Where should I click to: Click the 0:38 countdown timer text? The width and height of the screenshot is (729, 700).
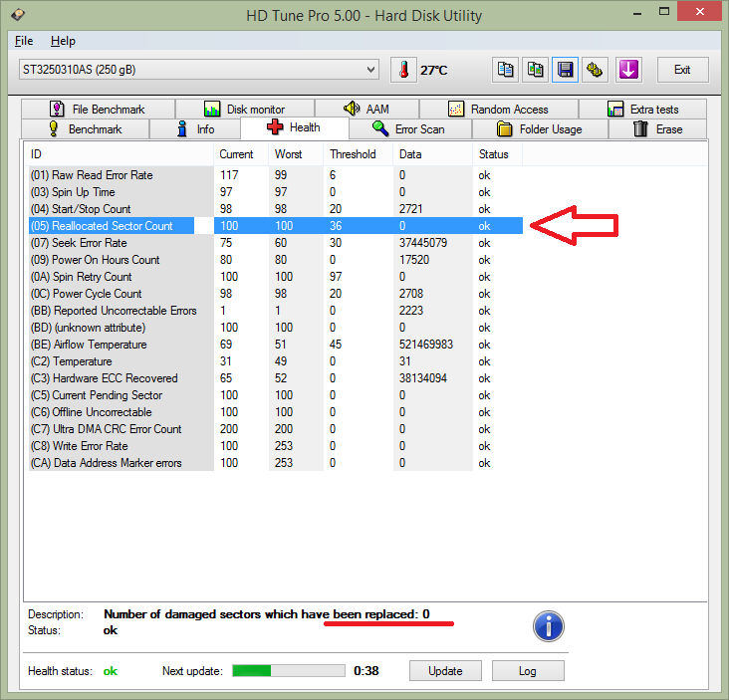point(366,671)
